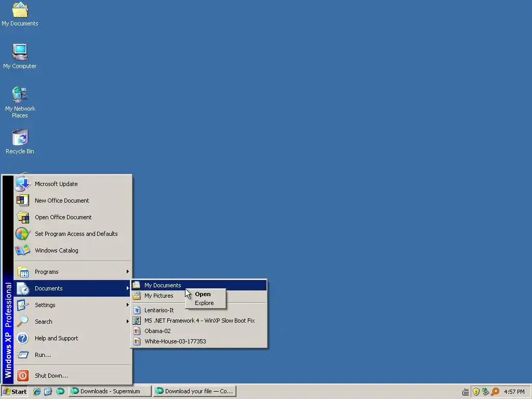Open My Network Places desktop icon
Image resolution: width=532 pixels, height=399 pixels.
point(20,102)
